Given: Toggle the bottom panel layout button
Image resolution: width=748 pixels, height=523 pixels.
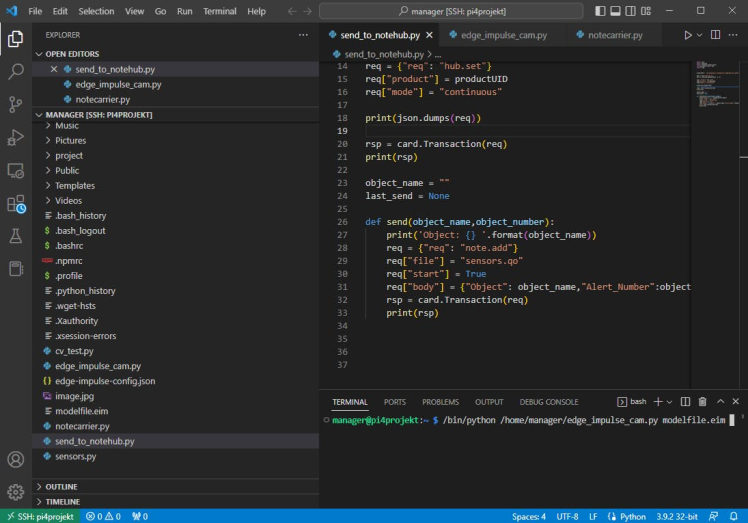Looking at the screenshot, I should point(617,11).
